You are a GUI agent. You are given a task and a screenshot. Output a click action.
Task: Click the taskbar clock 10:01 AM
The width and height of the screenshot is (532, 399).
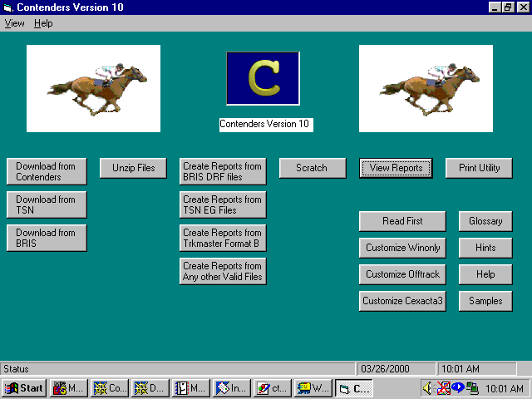pos(505,388)
